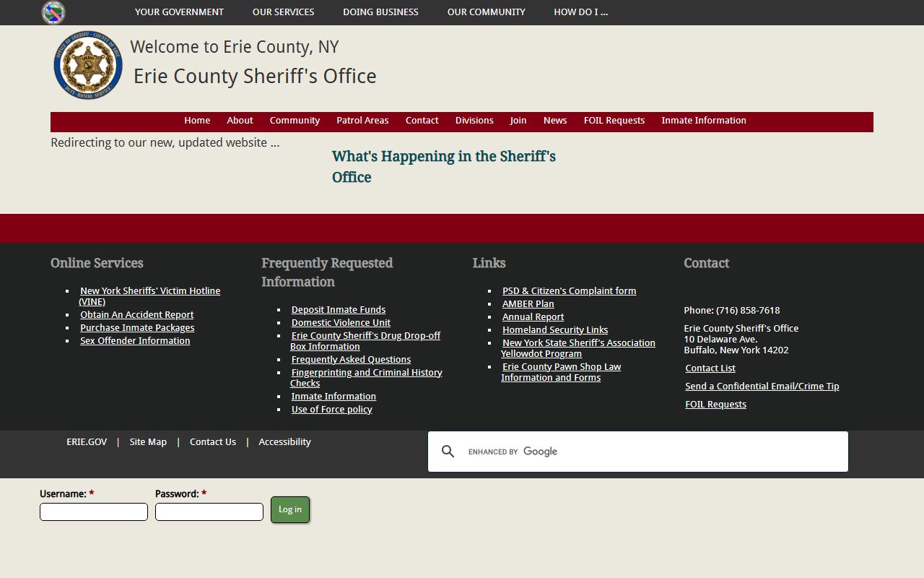
Task: Click the Username input field
Action: pos(94,512)
